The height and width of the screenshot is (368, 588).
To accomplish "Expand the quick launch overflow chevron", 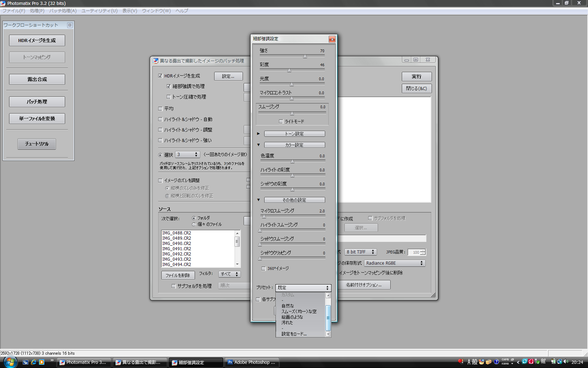I will [52, 360].
